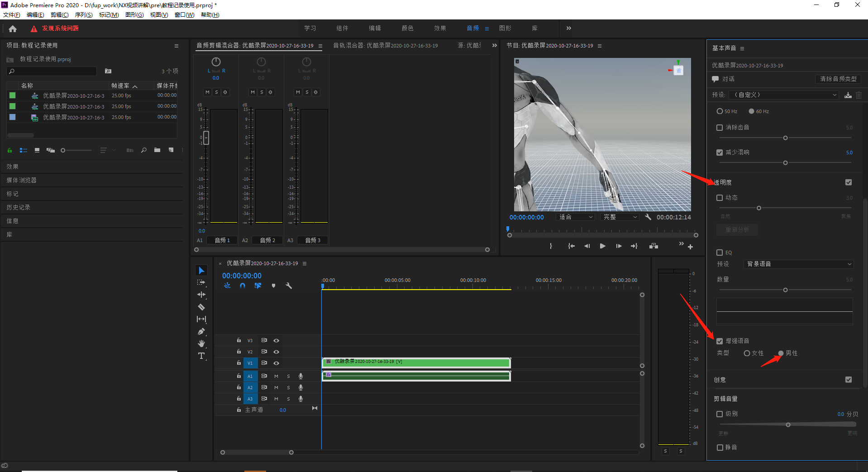This screenshot has width=868, height=472.
Task: Toggle the V1 track eye visibility
Action: coord(276,363)
